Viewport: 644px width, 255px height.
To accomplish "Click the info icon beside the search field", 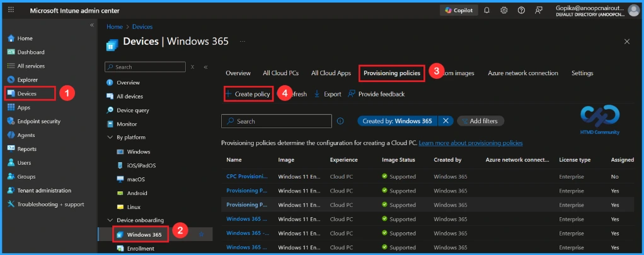I will coord(340,121).
